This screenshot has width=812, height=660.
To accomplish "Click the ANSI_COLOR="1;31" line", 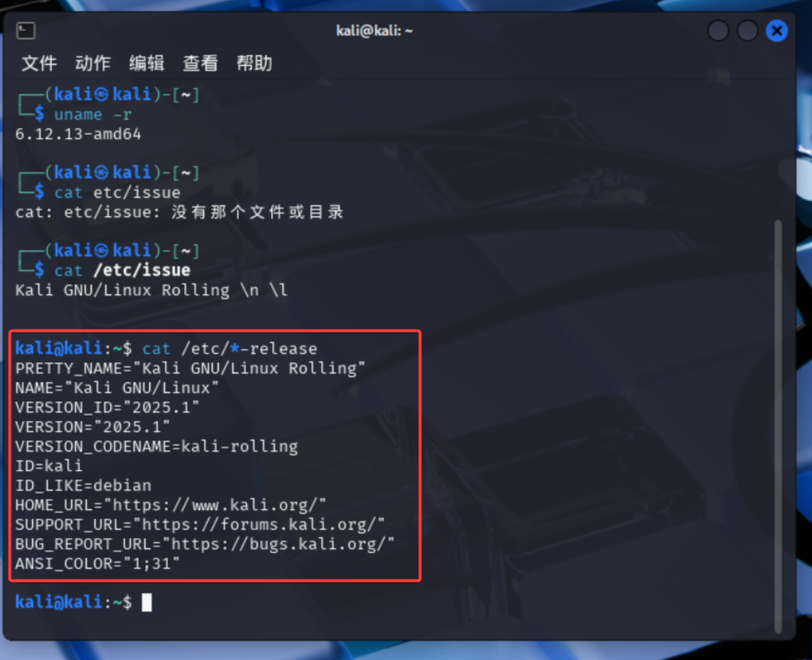I will coord(98,564).
